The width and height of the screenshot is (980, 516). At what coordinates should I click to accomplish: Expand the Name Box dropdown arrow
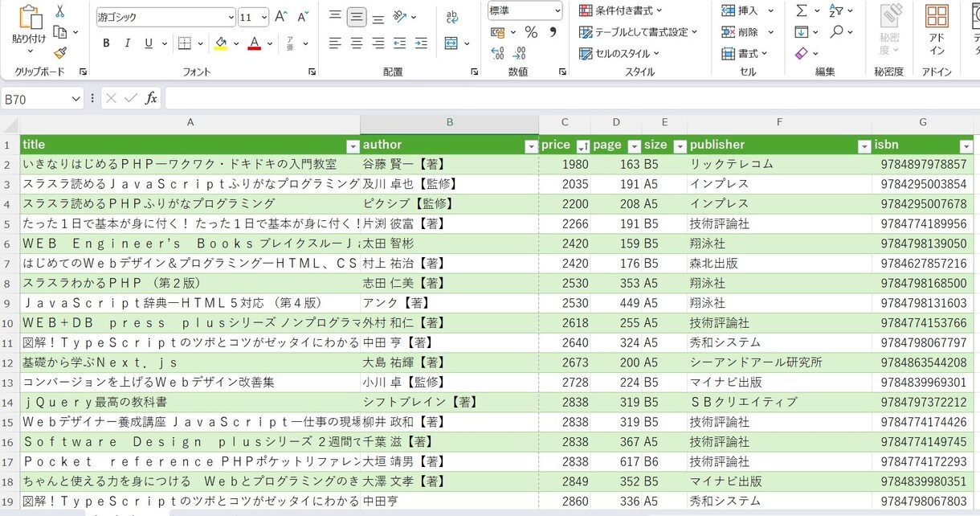click(76, 98)
